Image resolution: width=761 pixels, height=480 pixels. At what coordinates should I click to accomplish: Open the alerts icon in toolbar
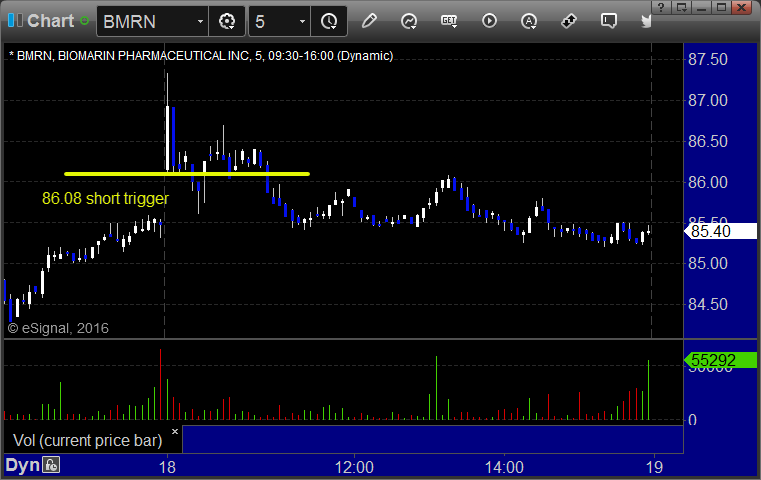pyautogui.click(x=529, y=20)
